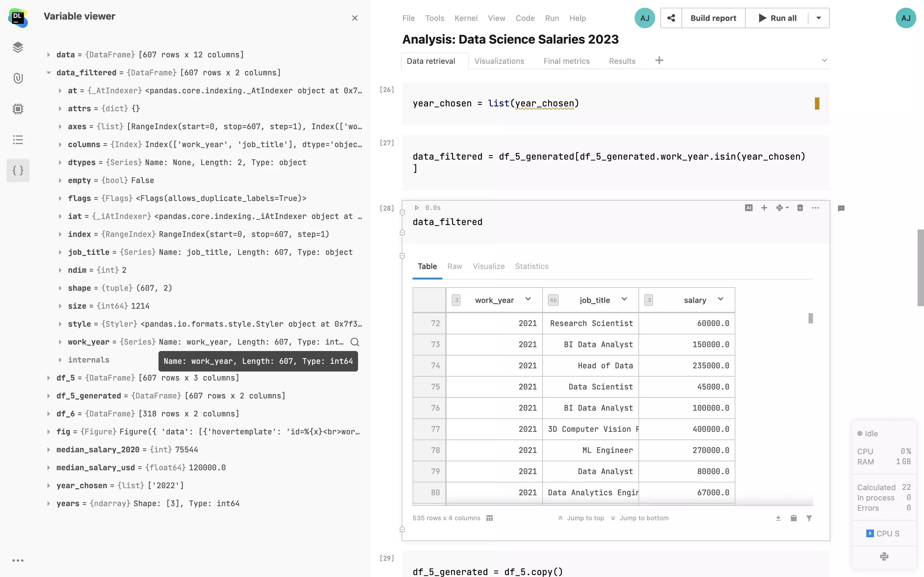Viewport: 924px width, 577px height.
Task: Collapse the data_filtered variable tree
Action: (x=49, y=72)
